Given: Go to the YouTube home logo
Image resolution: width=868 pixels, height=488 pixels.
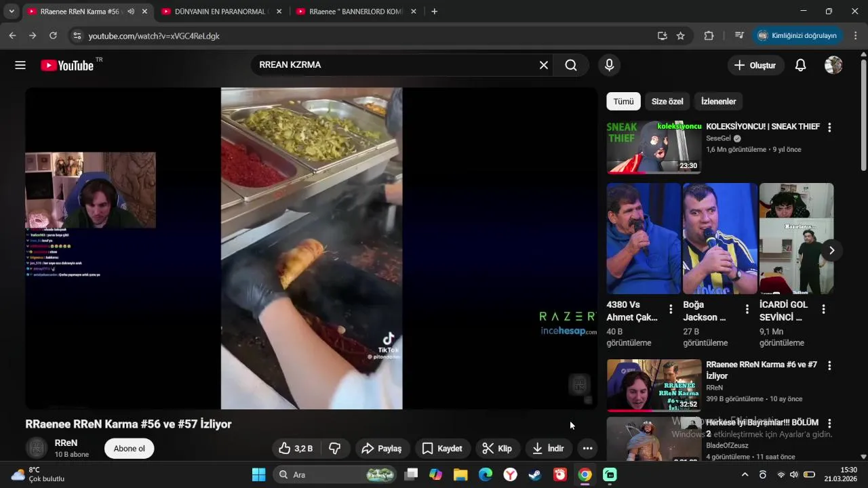Looking at the screenshot, I should pos(67,65).
